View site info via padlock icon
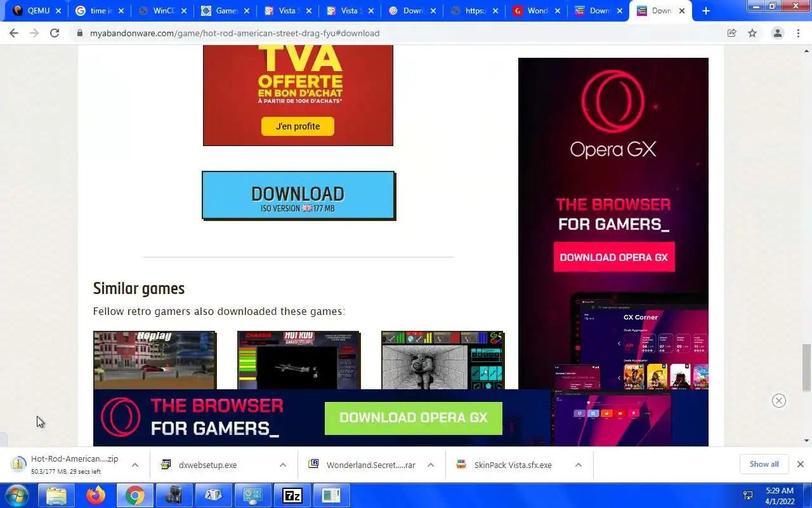 pos(79,33)
